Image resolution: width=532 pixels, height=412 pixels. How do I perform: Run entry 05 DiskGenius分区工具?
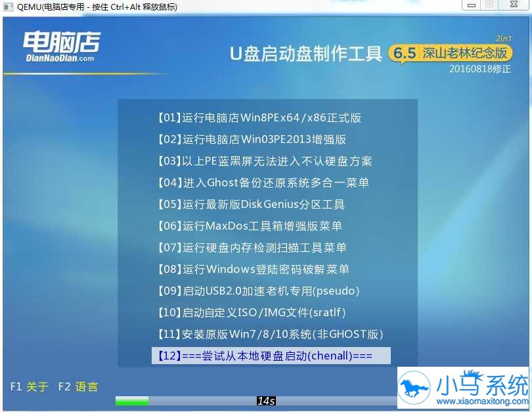tap(251, 205)
